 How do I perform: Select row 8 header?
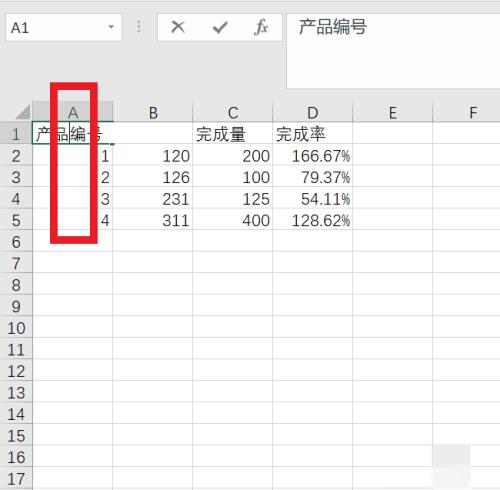pos(16,284)
